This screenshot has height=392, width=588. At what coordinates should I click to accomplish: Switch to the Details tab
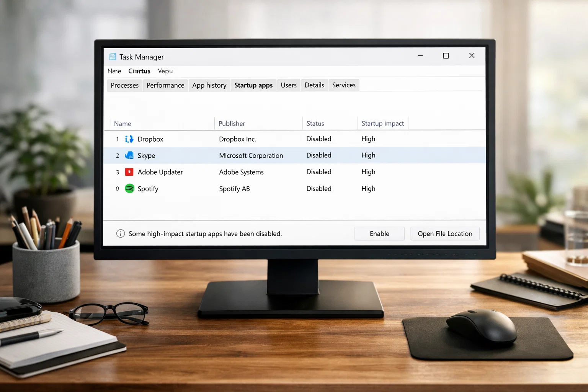click(x=314, y=85)
